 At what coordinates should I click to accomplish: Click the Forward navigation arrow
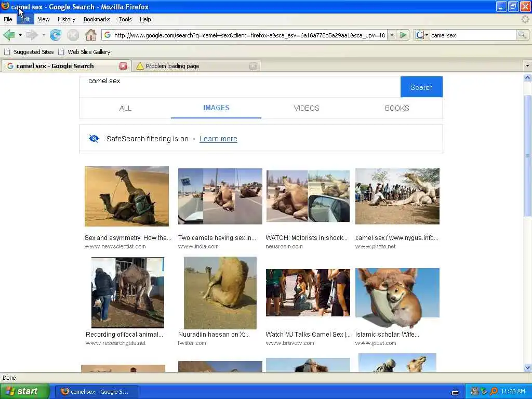(32, 35)
